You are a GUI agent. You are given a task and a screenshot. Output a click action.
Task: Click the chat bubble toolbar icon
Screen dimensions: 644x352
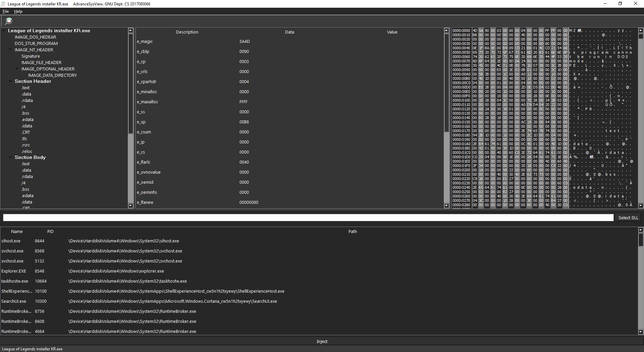tap(9, 21)
